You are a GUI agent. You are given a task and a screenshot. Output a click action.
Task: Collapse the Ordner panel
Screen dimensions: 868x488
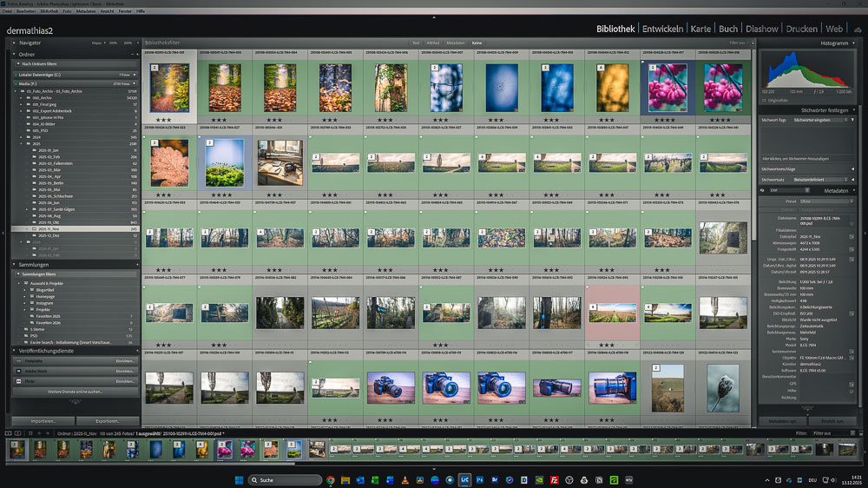click(x=15, y=55)
